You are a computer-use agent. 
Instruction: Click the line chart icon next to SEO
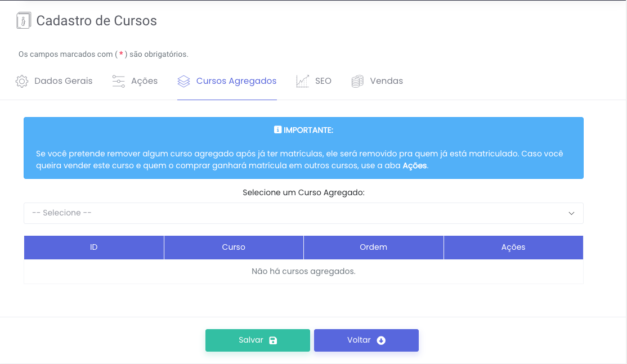(303, 81)
